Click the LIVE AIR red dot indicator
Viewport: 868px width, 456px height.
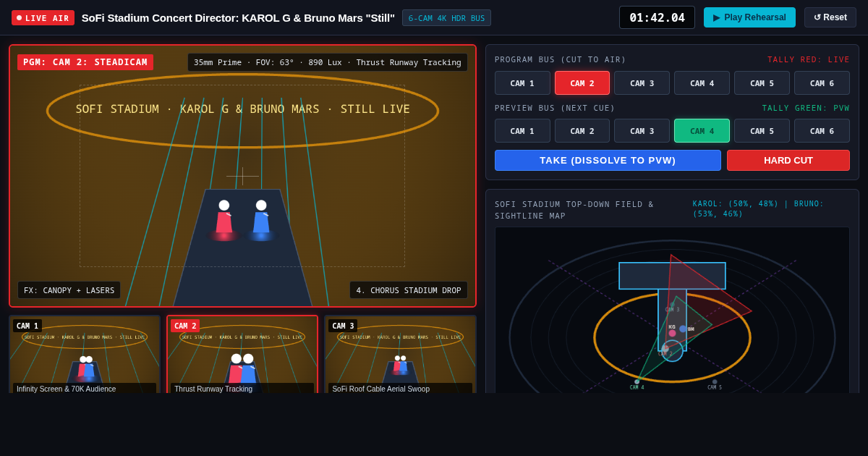19,17
